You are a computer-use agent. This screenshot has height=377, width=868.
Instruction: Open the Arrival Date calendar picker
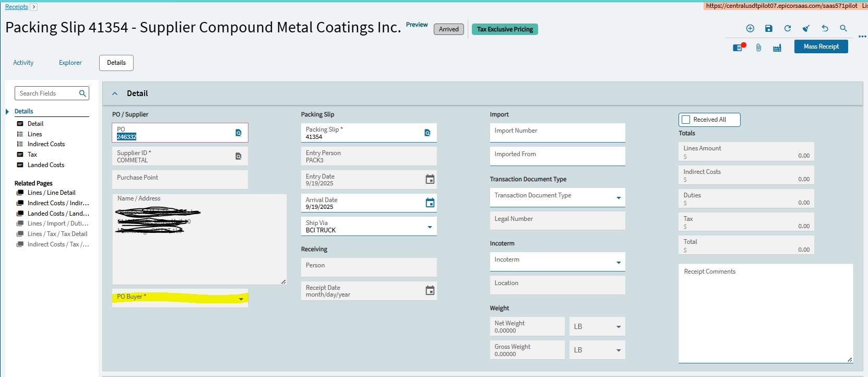point(430,203)
